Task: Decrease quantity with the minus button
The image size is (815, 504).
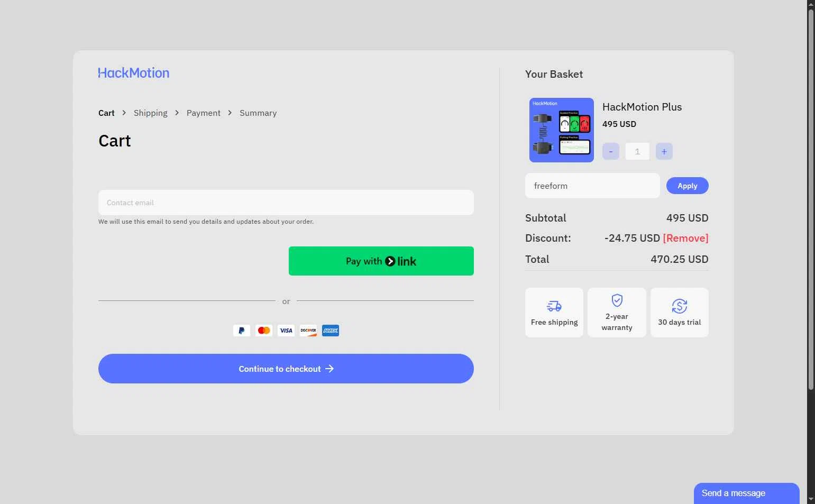Action: point(611,151)
